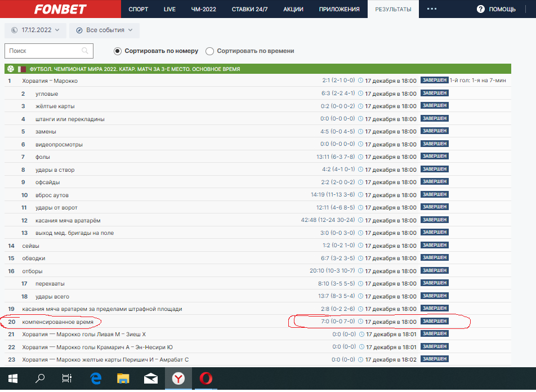Click the Windows Start button
536x392 pixels.
[x=12, y=379]
